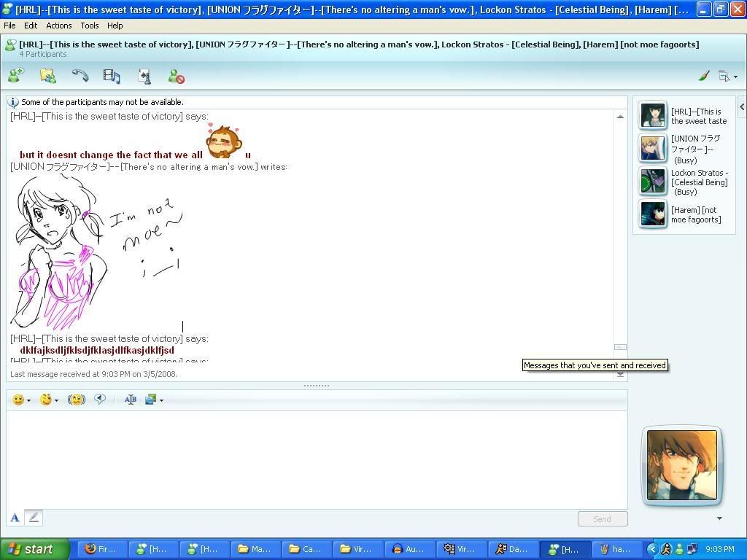Open the games icon with chess piece
The height and width of the screenshot is (560, 747).
click(144, 76)
